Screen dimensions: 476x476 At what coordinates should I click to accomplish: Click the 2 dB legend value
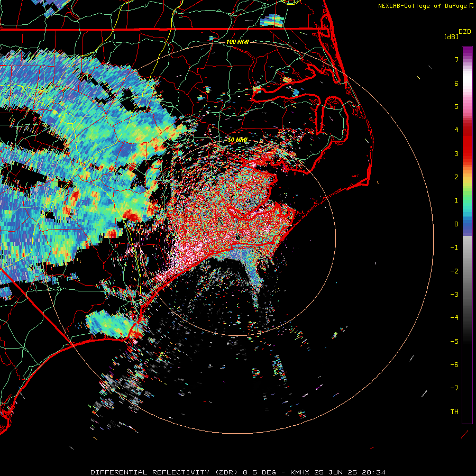456,177
